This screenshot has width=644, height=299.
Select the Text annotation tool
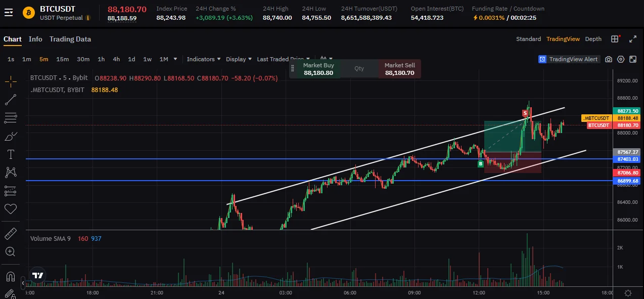click(11, 154)
